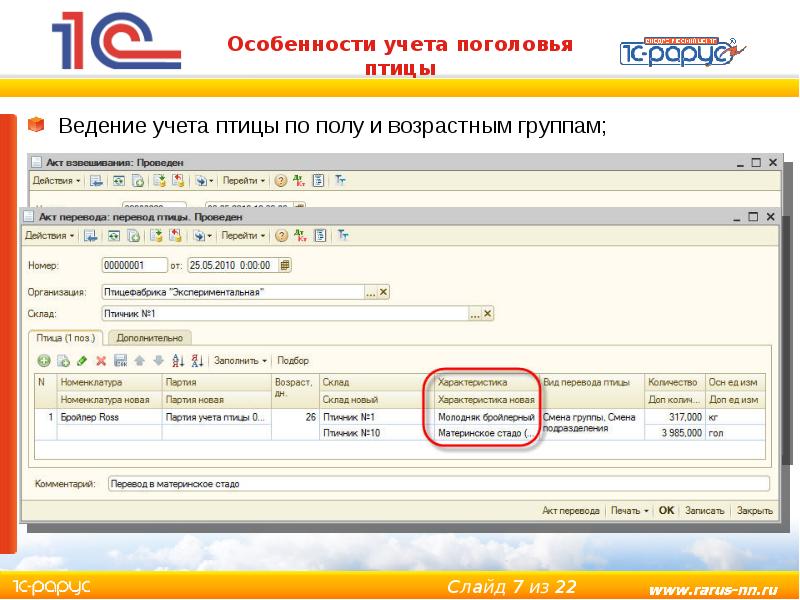The image size is (800, 600).
Task: Sort table rows descending Я-А
Action: 197,360
